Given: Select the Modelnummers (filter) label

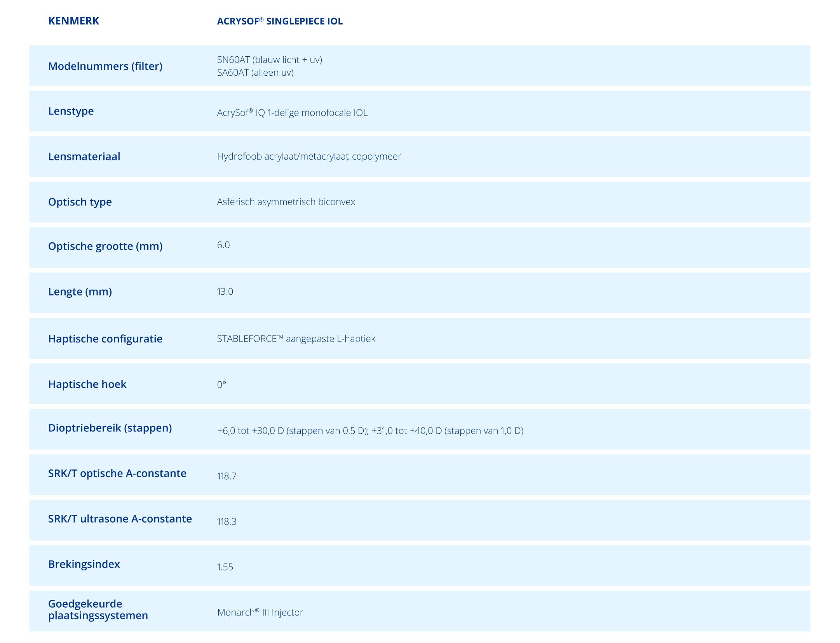Looking at the screenshot, I should [x=105, y=66].
